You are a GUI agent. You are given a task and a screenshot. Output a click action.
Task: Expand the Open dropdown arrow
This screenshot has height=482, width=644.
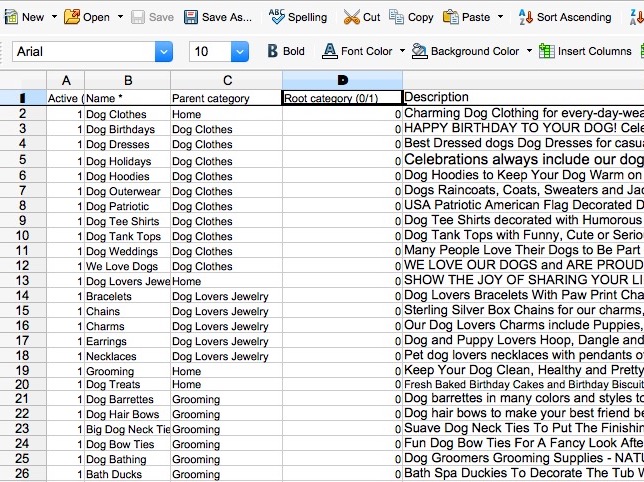tap(120, 17)
